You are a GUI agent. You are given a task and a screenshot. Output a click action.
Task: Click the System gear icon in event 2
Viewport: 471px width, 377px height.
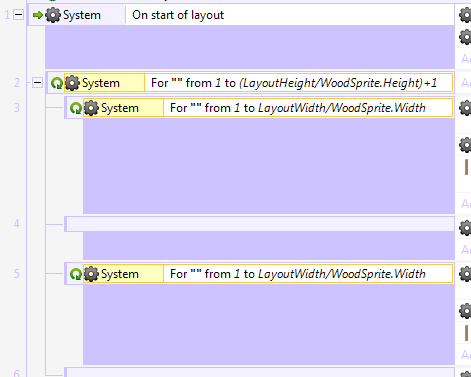(72, 83)
